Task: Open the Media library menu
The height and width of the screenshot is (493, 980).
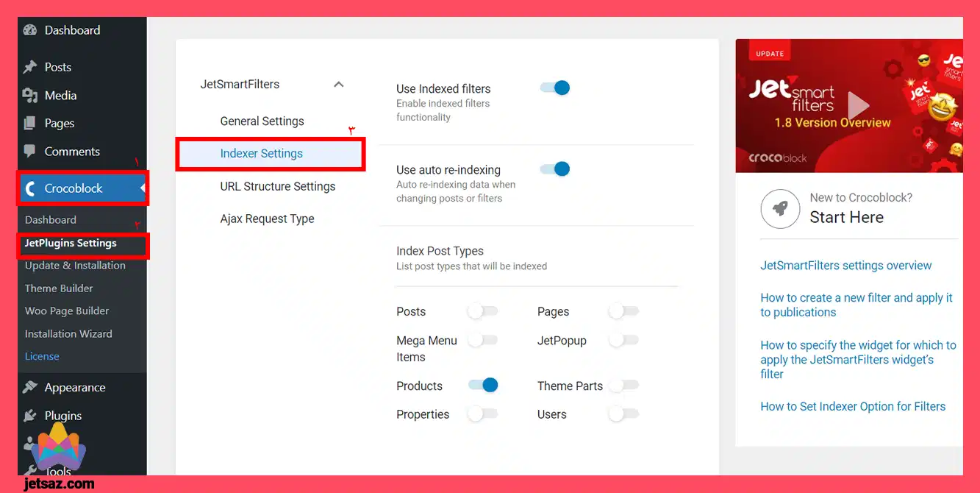Action: point(60,96)
